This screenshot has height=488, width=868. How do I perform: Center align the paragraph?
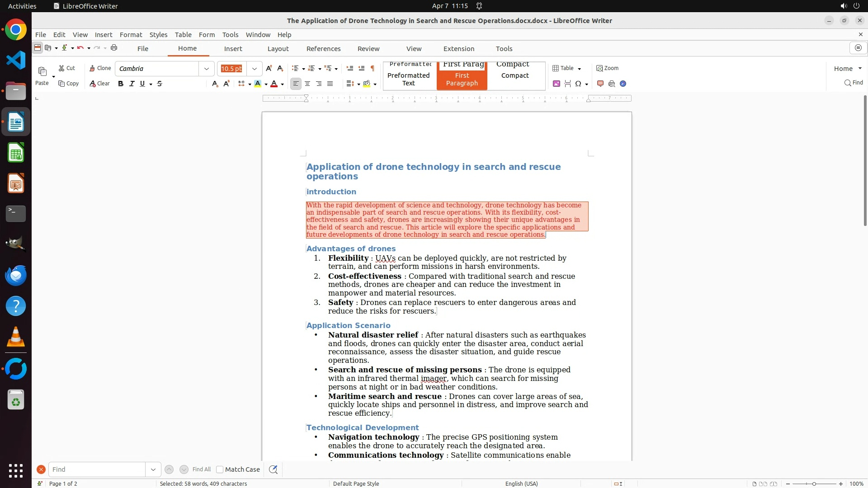coord(307,84)
